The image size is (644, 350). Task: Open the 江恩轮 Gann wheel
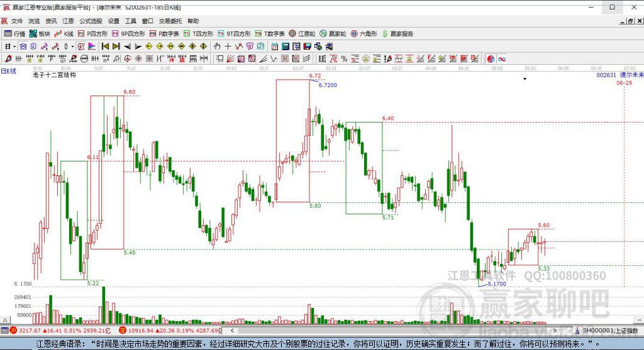click(x=303, y=34)
